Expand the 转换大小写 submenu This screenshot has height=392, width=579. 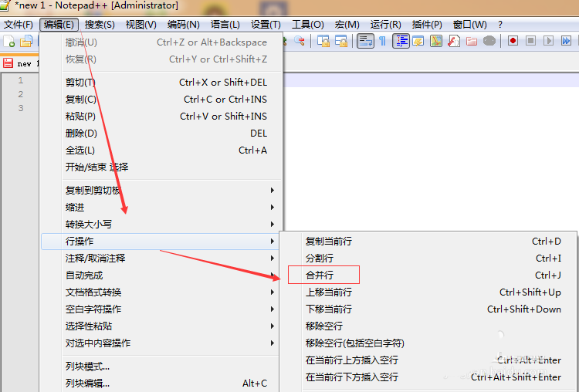pyautogui.click(x=161, y=225)
